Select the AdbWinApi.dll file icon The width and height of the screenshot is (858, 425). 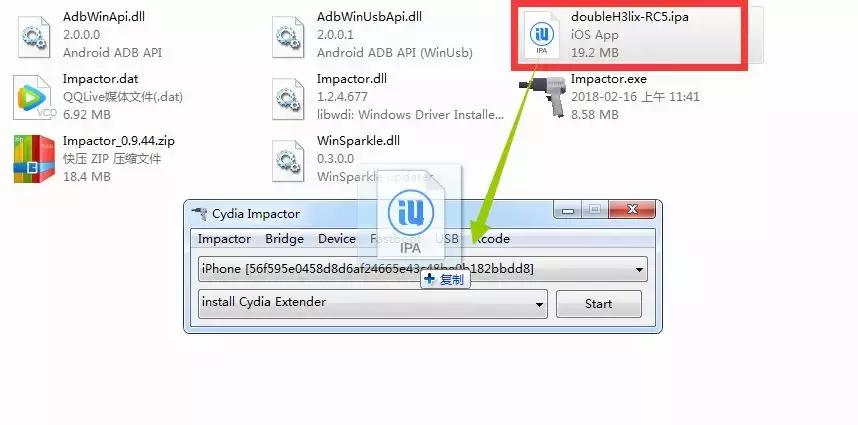coord(34,37)
